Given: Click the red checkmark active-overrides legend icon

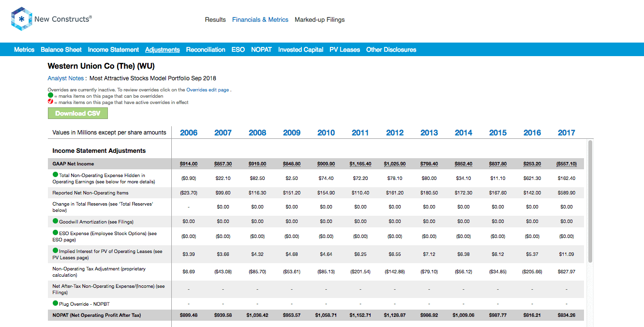Looking at the screenshot, I should tap(50, 102).
